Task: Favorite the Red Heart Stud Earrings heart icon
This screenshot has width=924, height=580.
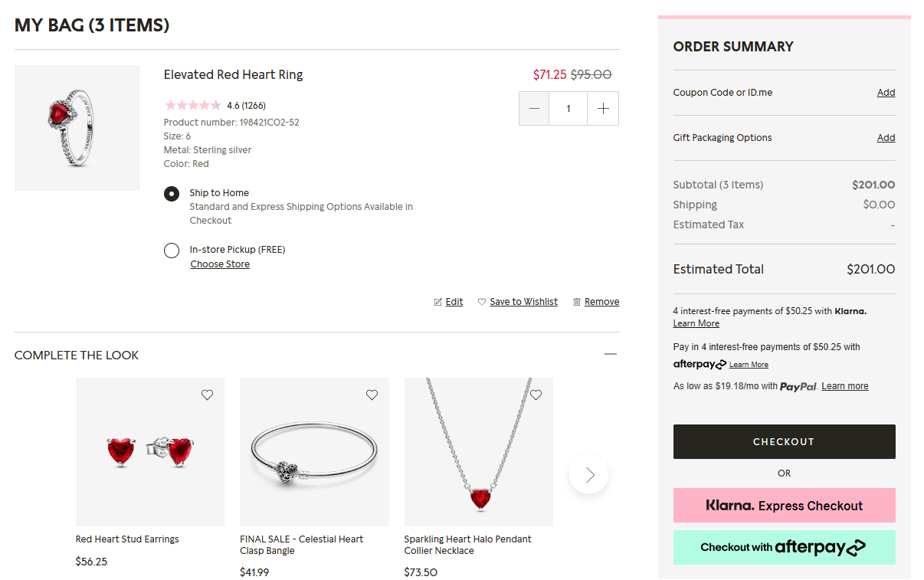Action: tap(207, 395)
